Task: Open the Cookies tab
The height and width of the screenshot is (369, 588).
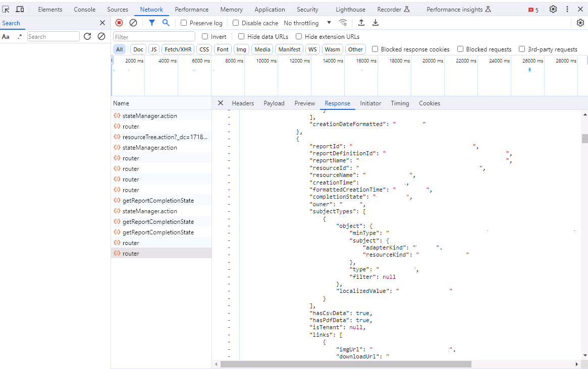Action: [430, 103]
